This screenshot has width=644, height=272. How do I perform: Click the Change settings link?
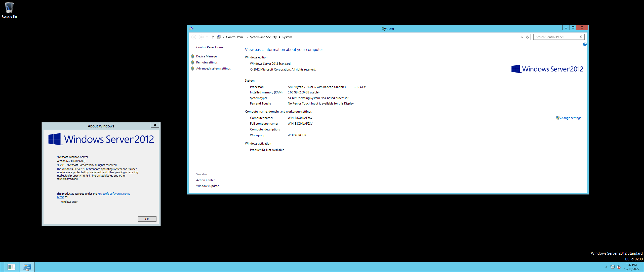pos(570,118)
